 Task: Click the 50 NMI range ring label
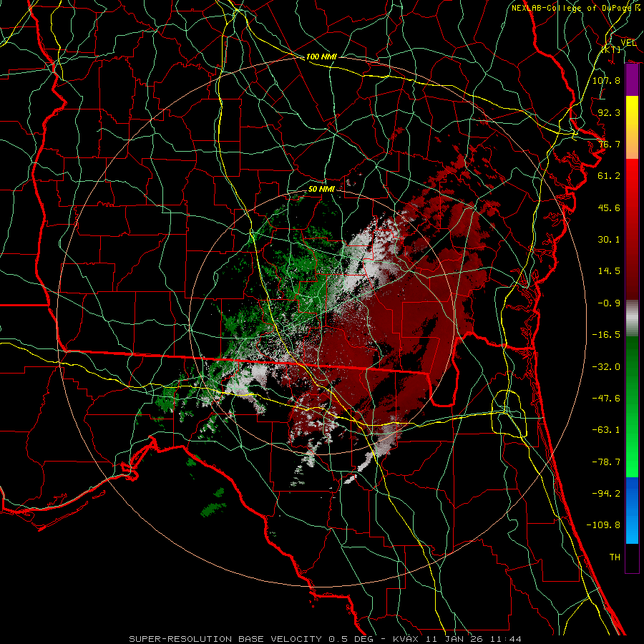coord(321,189)
